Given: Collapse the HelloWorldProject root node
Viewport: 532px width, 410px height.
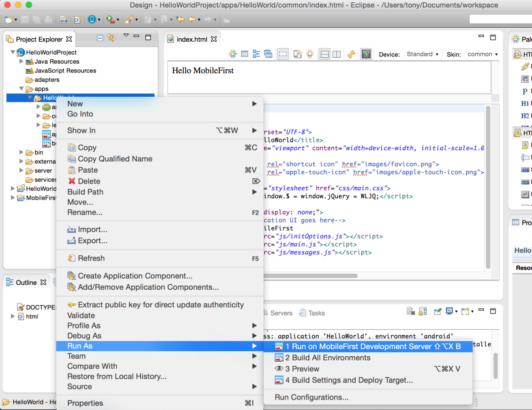Looking at the screenshot, I should (x=13, y=52).
